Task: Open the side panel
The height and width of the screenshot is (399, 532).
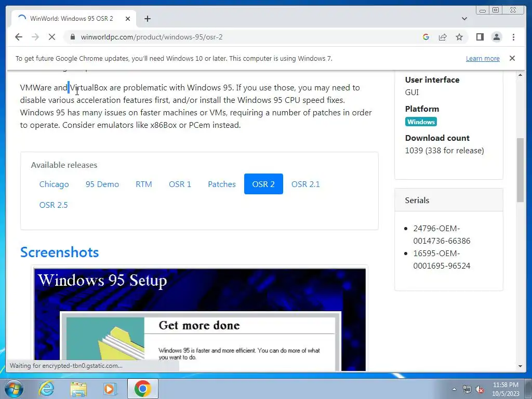Action: [480, 37]
